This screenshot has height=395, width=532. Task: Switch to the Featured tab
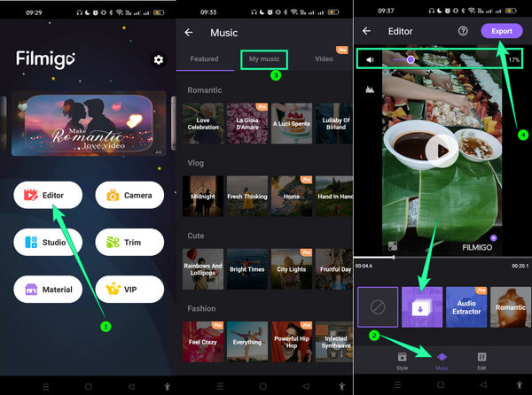pyautogui.click(x=204, y=59)
